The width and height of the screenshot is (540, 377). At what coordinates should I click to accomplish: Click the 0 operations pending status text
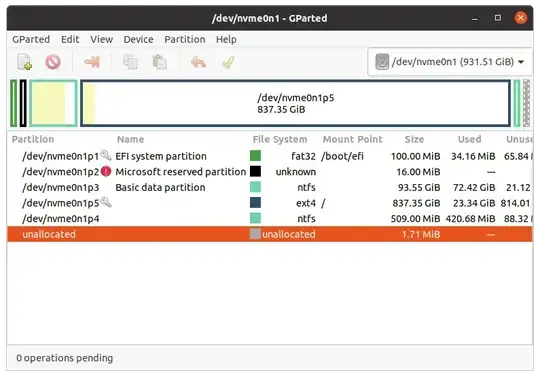coord(65,358)
